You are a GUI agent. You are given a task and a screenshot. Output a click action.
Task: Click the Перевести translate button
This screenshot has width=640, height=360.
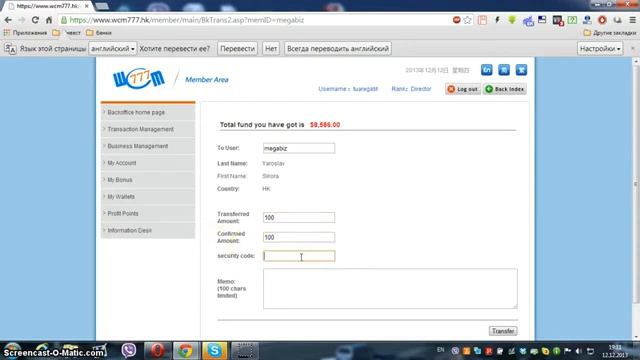(x=237, y=49)
